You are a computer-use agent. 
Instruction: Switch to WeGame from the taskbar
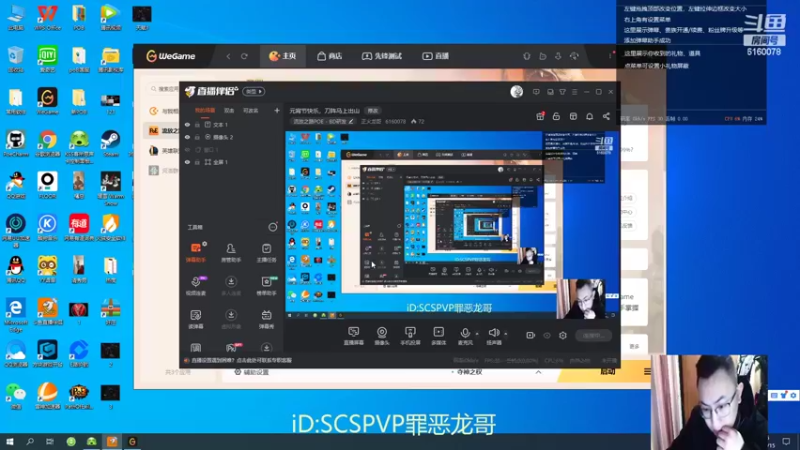[x=132, y=441]
